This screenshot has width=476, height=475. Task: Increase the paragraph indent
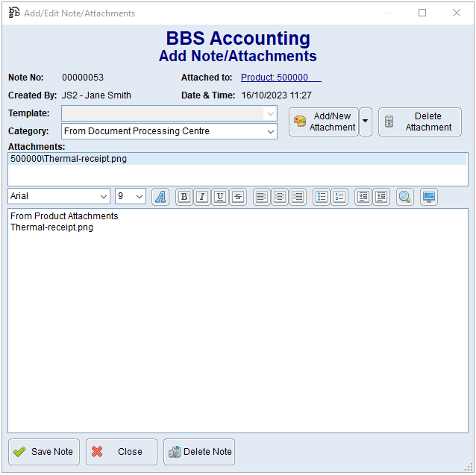click(381, 197)
